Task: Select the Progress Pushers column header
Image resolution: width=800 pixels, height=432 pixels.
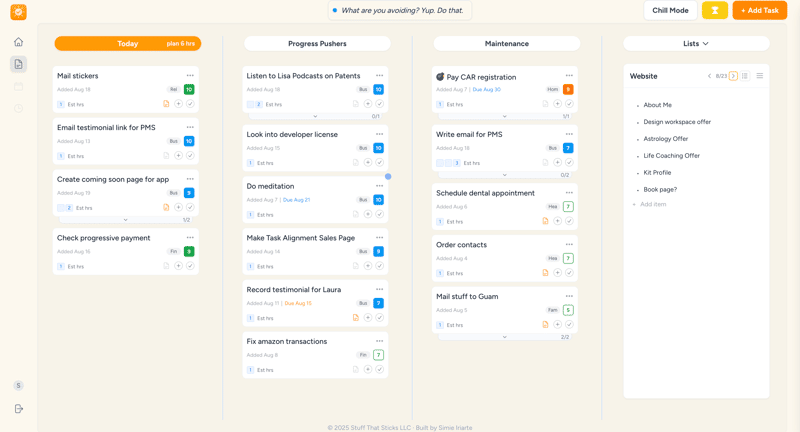Action: (317, 44)
